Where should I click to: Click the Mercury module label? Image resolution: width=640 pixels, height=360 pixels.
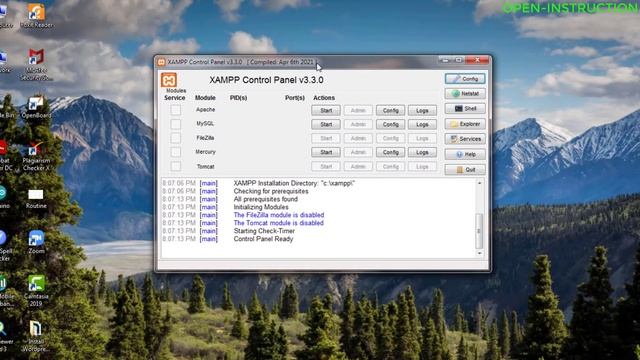(205, 152)
